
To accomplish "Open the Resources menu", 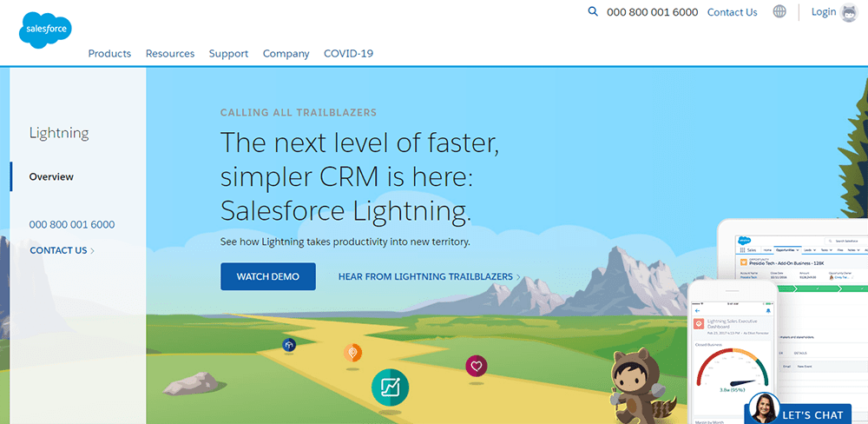I will click(x=170, y=54).
